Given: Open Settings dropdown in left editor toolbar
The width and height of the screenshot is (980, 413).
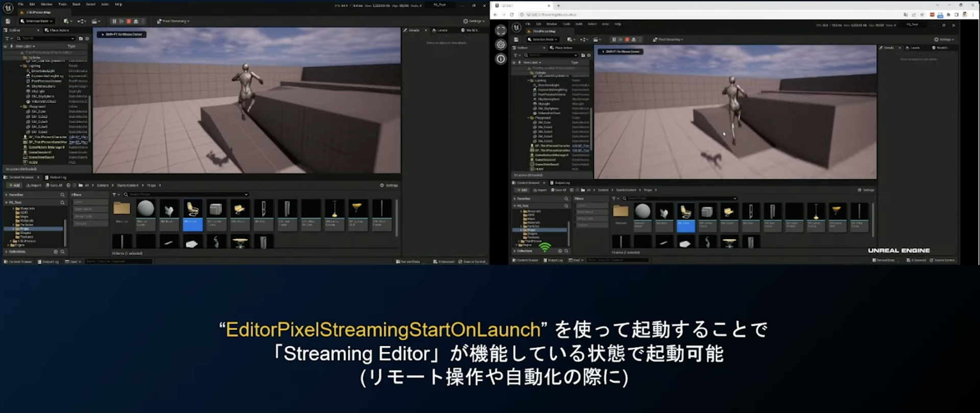Looking at the screenshot, I should pos(474,21).
